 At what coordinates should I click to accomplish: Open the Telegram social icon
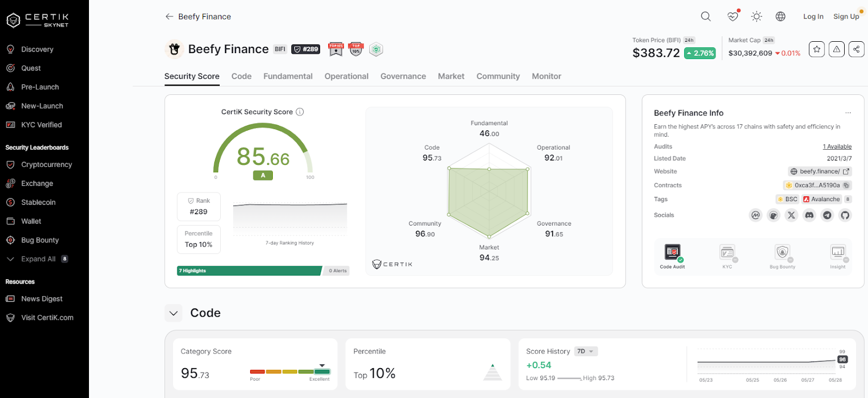tap(827, 215)
